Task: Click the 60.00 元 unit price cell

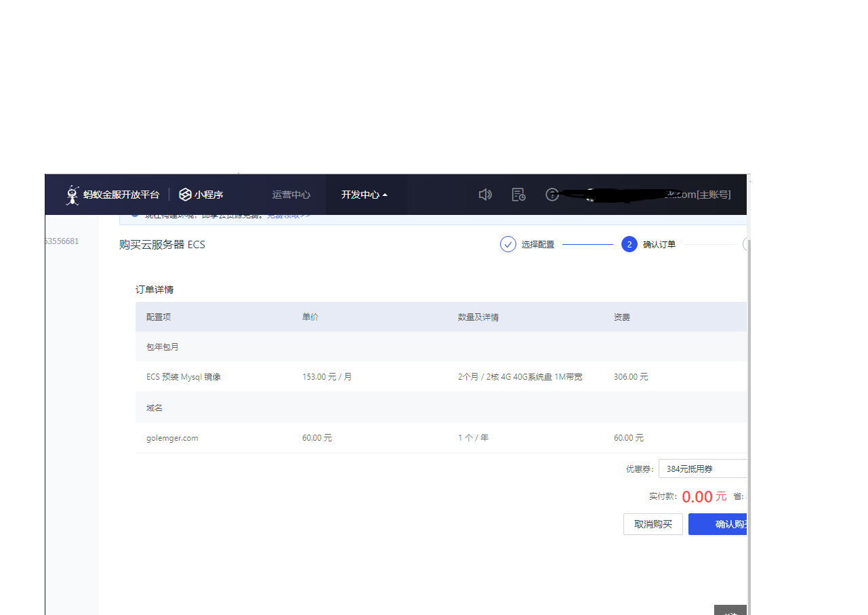Action: (x=317, y=438)
